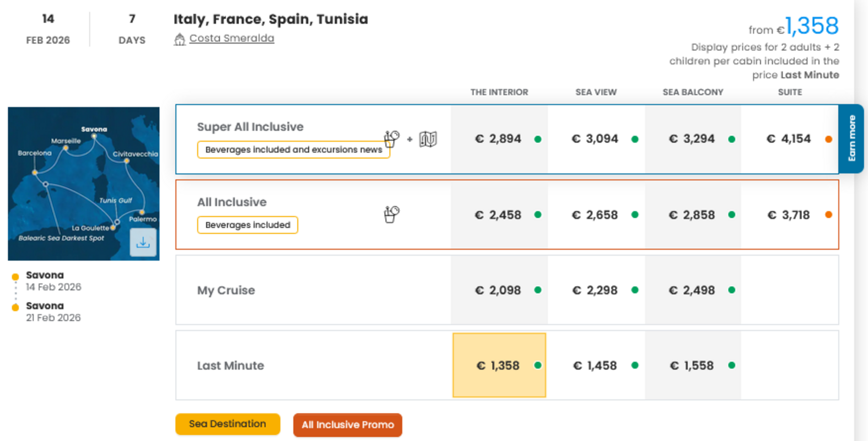
Task: Pick Super All Inclusive Interior €2,894
Action: 499,139
